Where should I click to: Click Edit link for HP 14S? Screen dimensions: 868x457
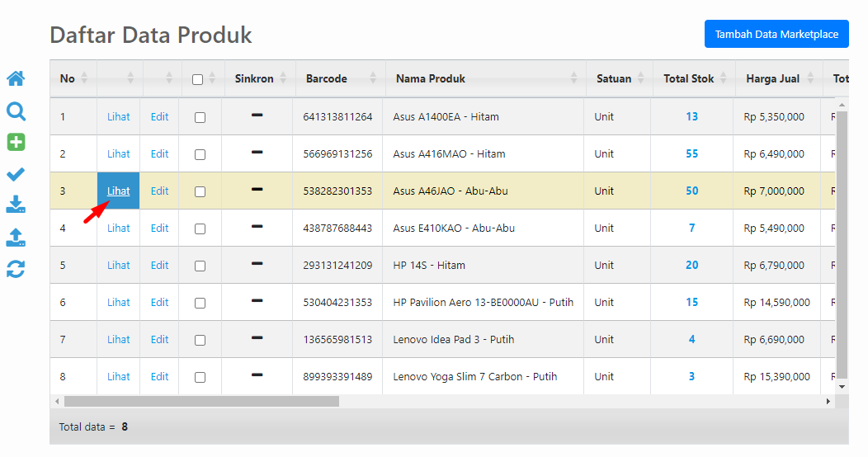pos(159,265)
